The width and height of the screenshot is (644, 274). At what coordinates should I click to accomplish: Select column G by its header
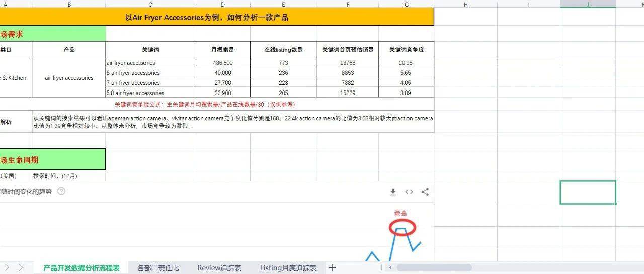pyautogui.click(x=407, y=4)
